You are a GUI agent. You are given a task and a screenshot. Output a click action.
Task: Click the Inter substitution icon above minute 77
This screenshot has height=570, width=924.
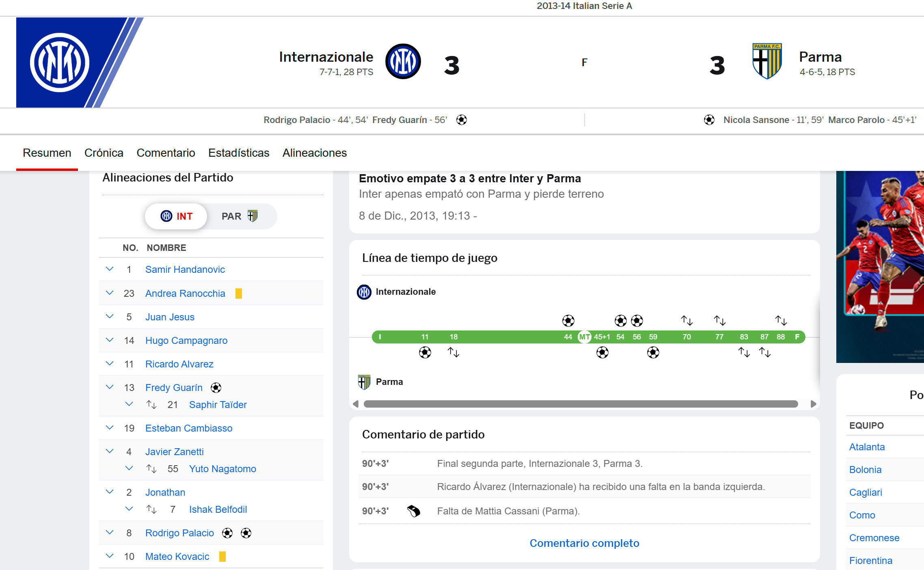[720, 321]
